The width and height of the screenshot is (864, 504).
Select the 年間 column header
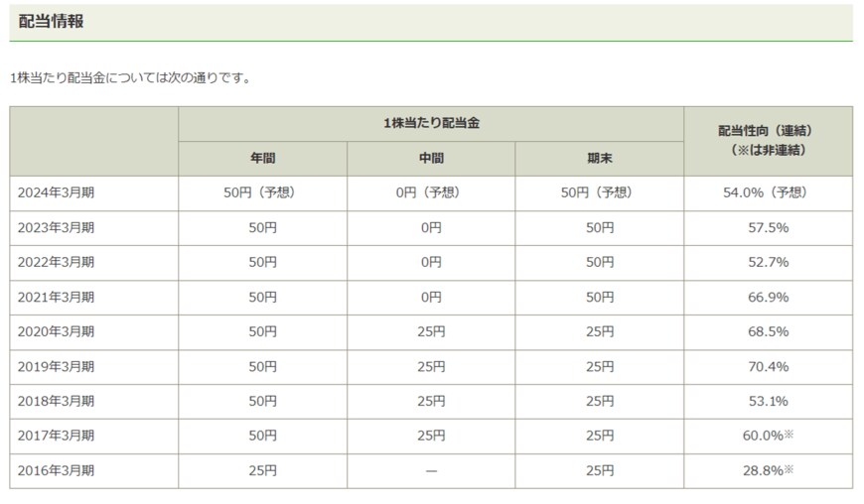coord(262,159)
